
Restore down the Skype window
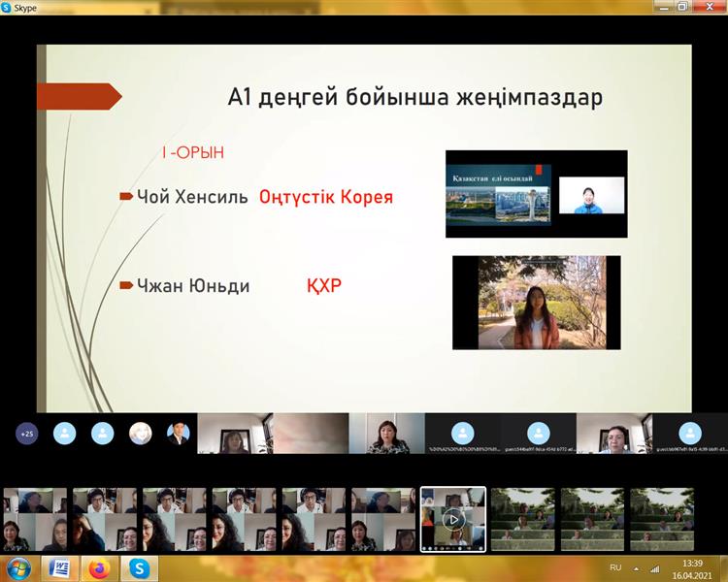click(682, 7)
